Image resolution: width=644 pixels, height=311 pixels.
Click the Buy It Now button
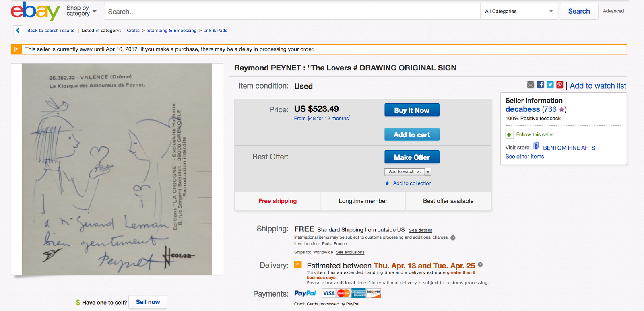(412, 110)
